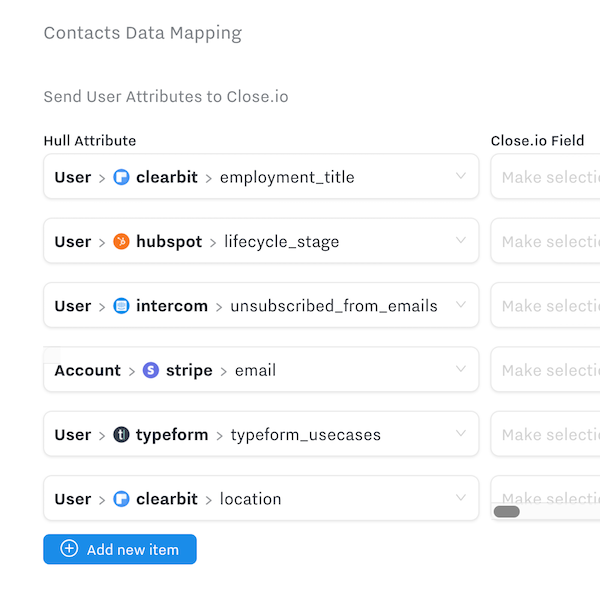
Task: Click the plus icon on Add new item
Action: click(69, 549)
